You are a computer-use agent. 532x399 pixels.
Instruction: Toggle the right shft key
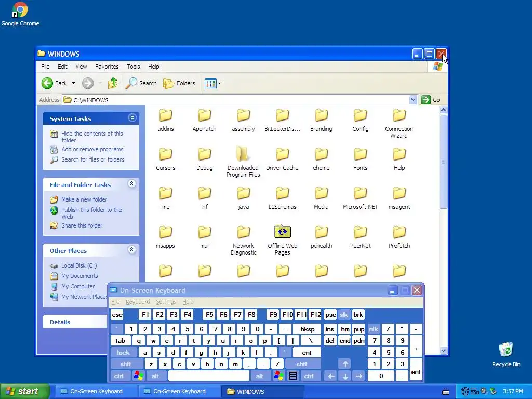[x=302, y=364]
